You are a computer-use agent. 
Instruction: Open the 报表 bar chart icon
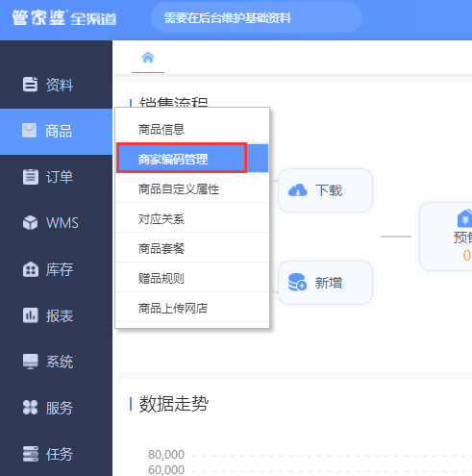coord(31,315)
